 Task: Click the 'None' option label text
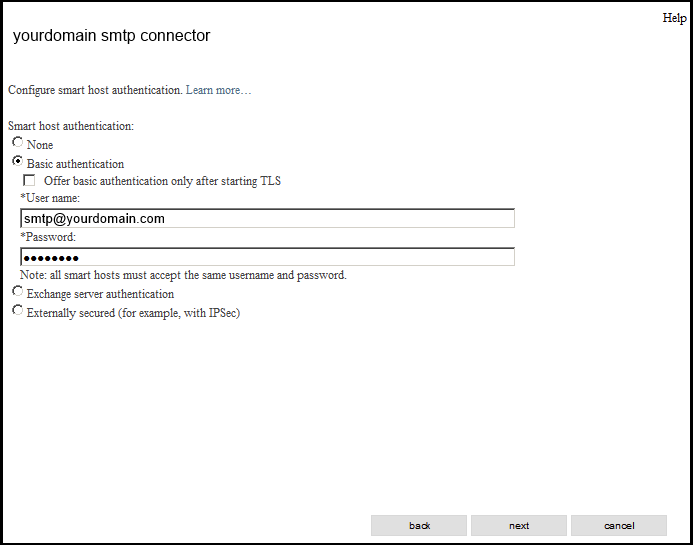[40, 145]
